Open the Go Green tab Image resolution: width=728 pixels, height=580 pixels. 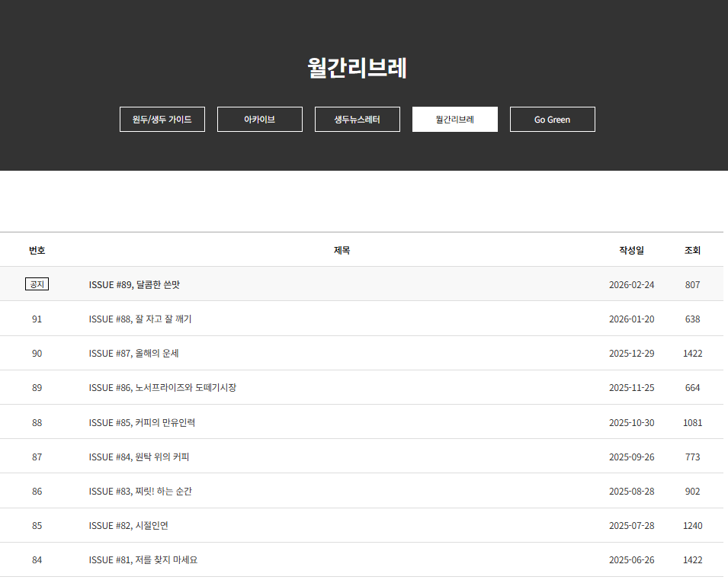pyautogui.click(x=552, y=120)
